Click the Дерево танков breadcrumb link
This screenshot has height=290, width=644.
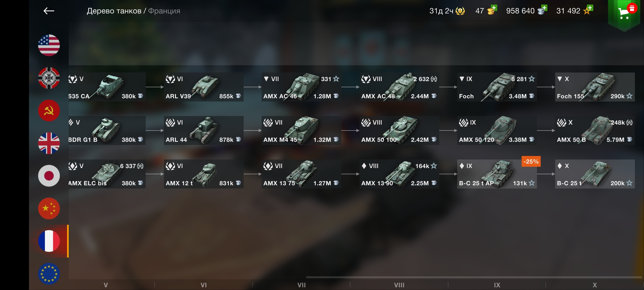click(x=114, y=11)
